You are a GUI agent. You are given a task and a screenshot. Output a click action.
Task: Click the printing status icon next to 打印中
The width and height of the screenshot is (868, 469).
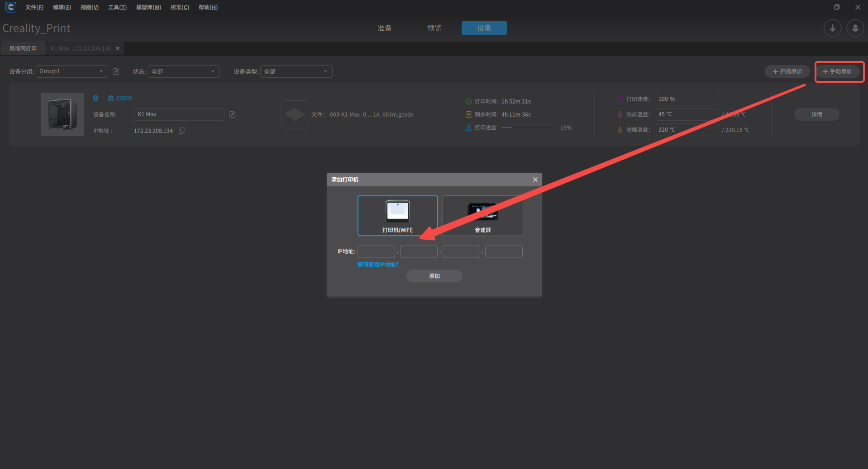(x=111, y=98)
